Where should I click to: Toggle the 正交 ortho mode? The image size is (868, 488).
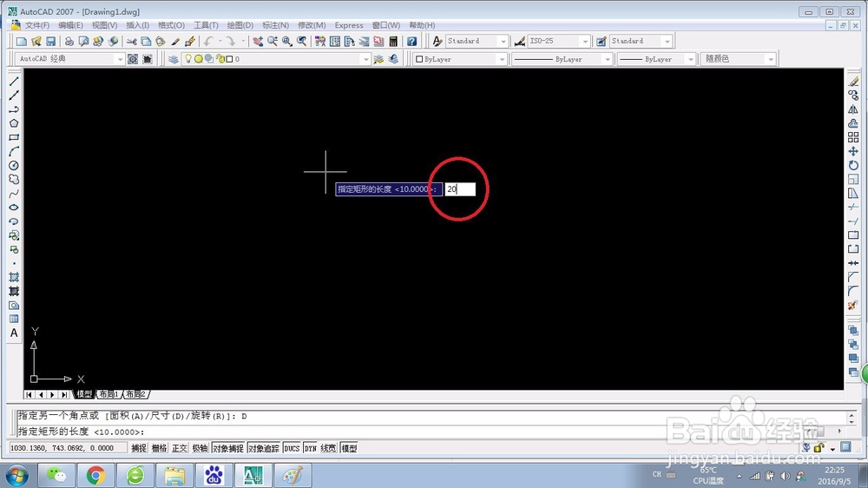[180, 448]
